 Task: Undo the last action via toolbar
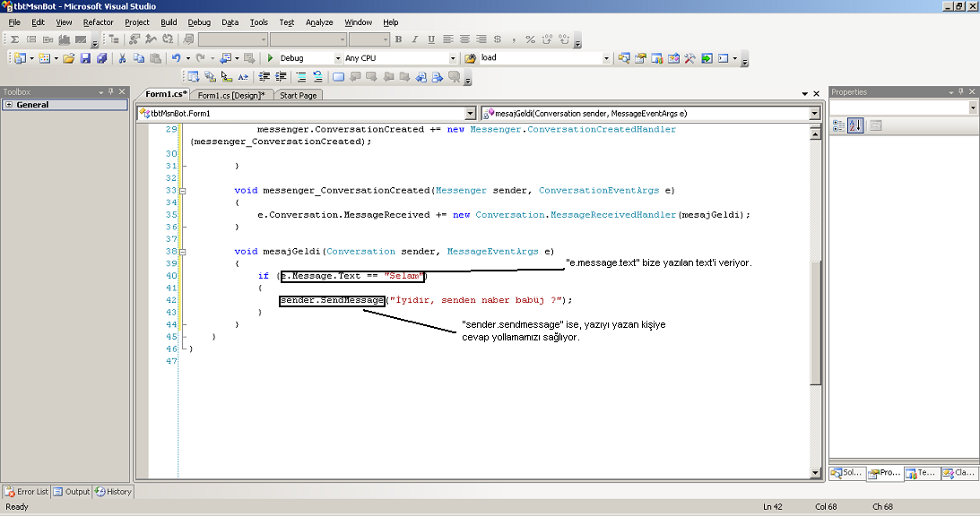(x=177, y=58)
